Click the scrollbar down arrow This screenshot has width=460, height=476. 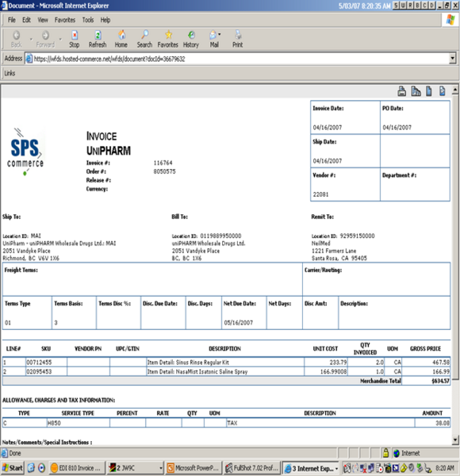(454, 440)
